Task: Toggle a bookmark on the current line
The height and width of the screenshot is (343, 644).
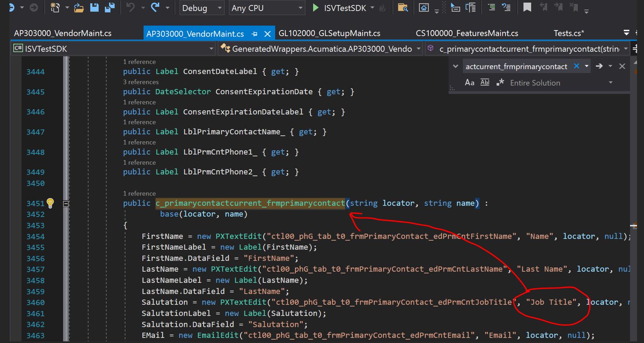Action: [x=527, y=7]
